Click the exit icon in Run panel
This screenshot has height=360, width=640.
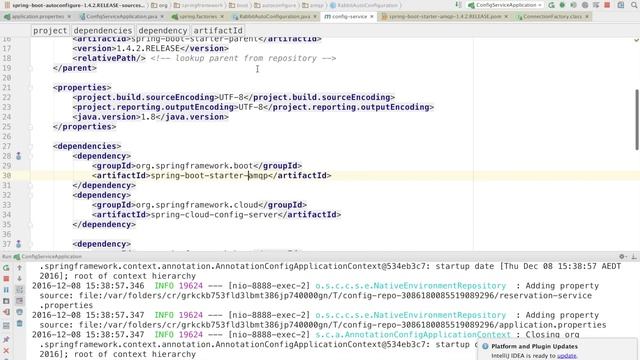[x=6, y=312]
